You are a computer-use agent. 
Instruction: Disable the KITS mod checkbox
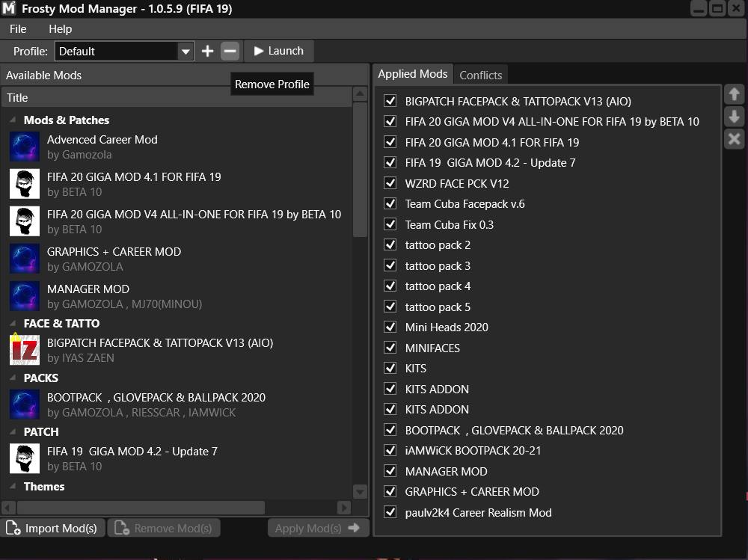pyautogui.click(x=390, y=368)
